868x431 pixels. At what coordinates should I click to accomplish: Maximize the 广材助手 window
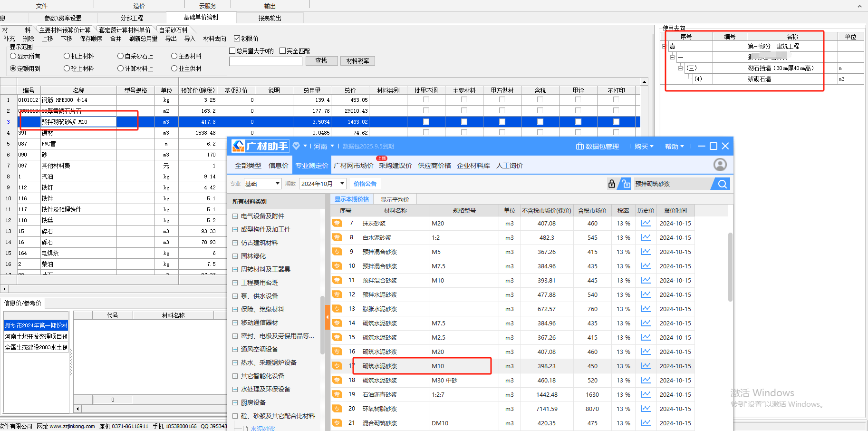pos(713,146)
